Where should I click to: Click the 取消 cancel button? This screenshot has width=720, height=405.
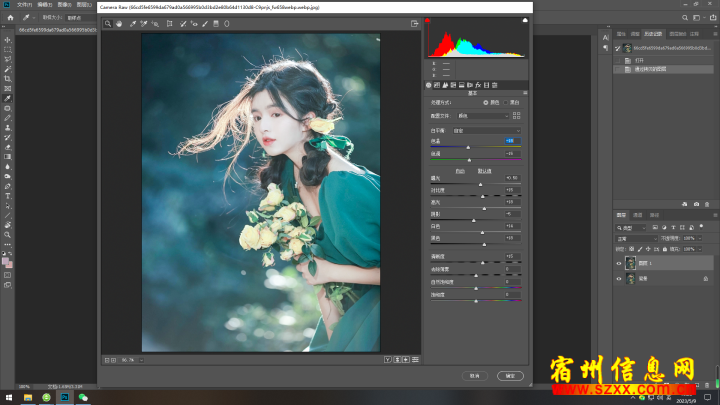click(x=474, y=376)
